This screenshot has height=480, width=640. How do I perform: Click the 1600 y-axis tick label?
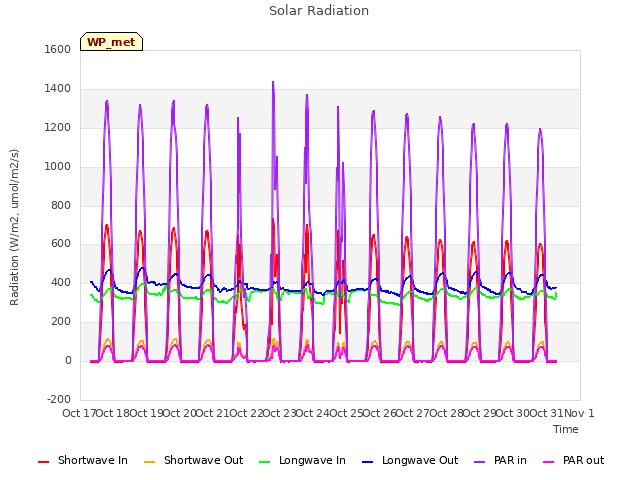point(58,49)
